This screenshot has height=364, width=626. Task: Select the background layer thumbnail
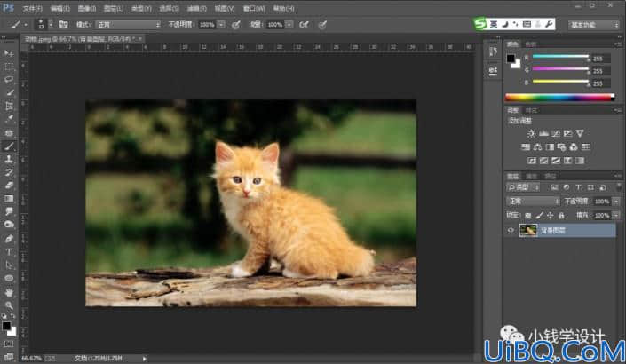tap(527, 230)
